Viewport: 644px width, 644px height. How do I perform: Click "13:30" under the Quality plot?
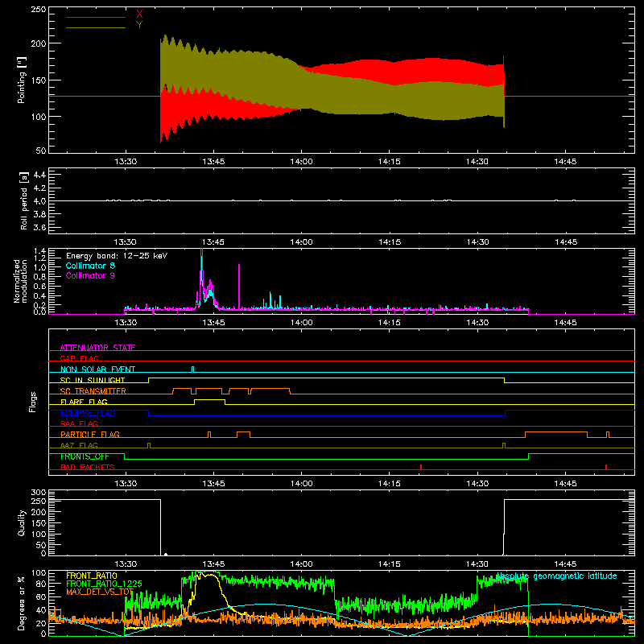tap(126, 564)
